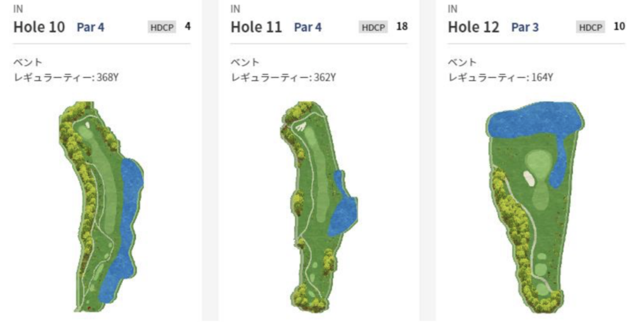Click the Hole 12 heading
This screenshot has height=326, width=644.
pos(474,27)
